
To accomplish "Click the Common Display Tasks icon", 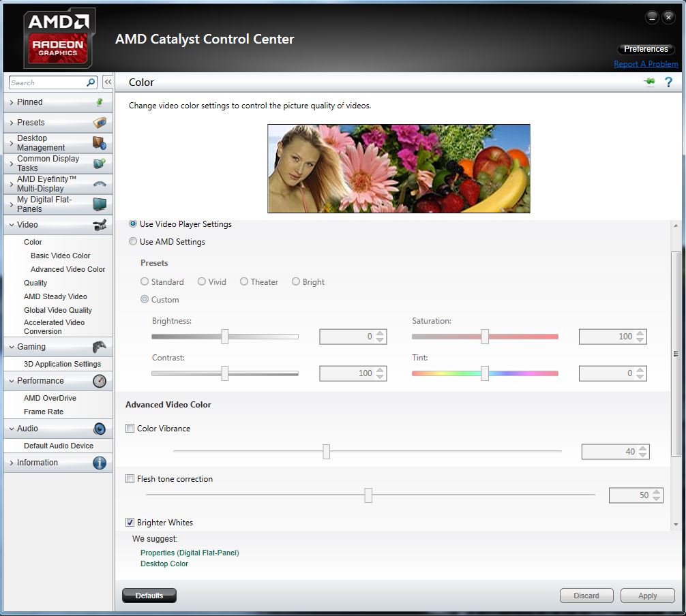I will click(x=100, y=164).
